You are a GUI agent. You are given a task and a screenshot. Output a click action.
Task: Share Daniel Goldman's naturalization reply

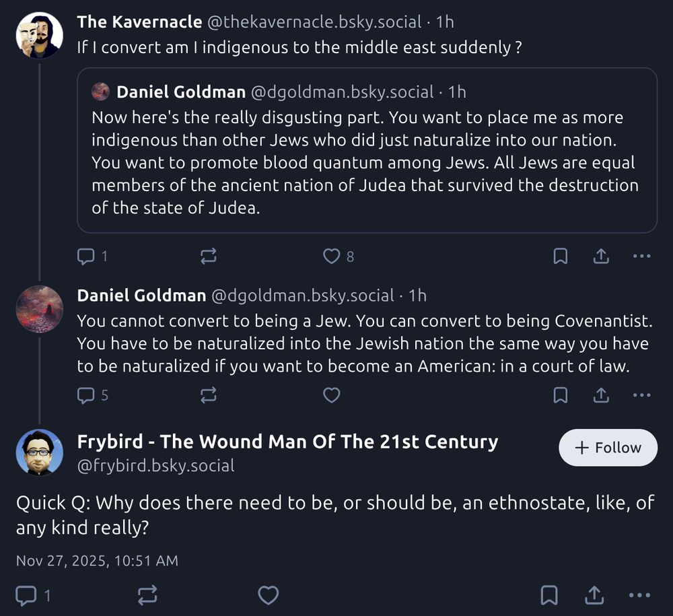[x=601, y=395]
